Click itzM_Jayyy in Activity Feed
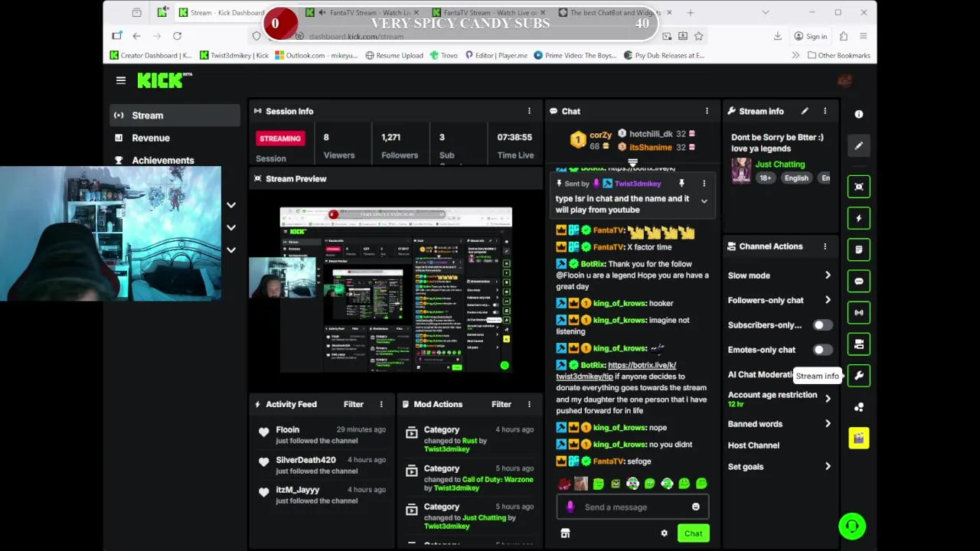 (297, 490)
